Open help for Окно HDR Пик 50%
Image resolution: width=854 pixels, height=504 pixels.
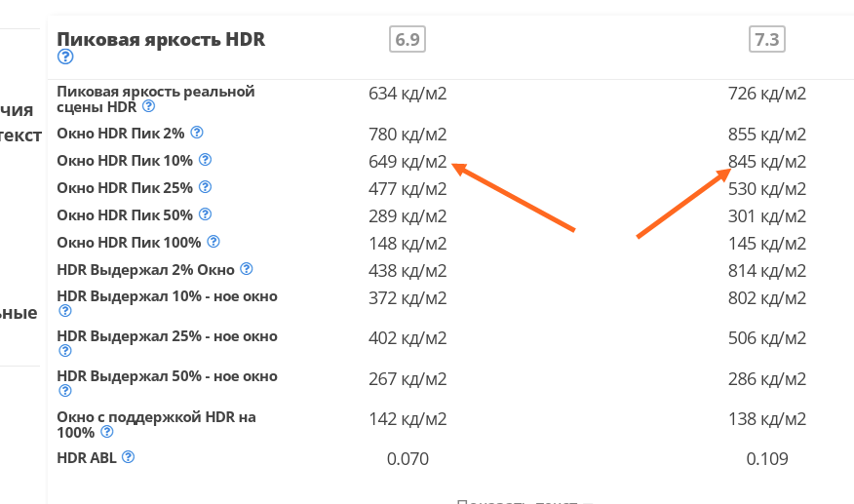pyautogui.click(x=205, y=213)
